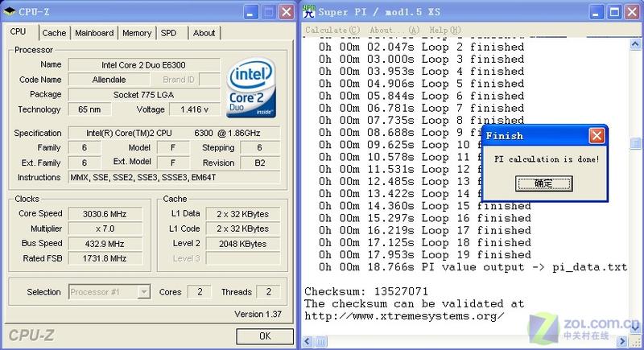
Task: Click the processor Name field Intel Core 2 Duo E6300
Action: click(144, 65)
